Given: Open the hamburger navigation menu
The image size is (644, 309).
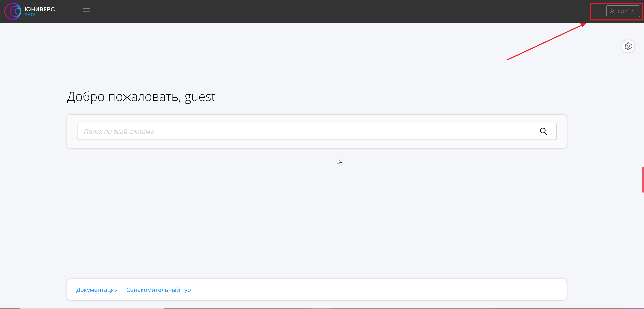Looking at the screenshot, I should (86, 11).
